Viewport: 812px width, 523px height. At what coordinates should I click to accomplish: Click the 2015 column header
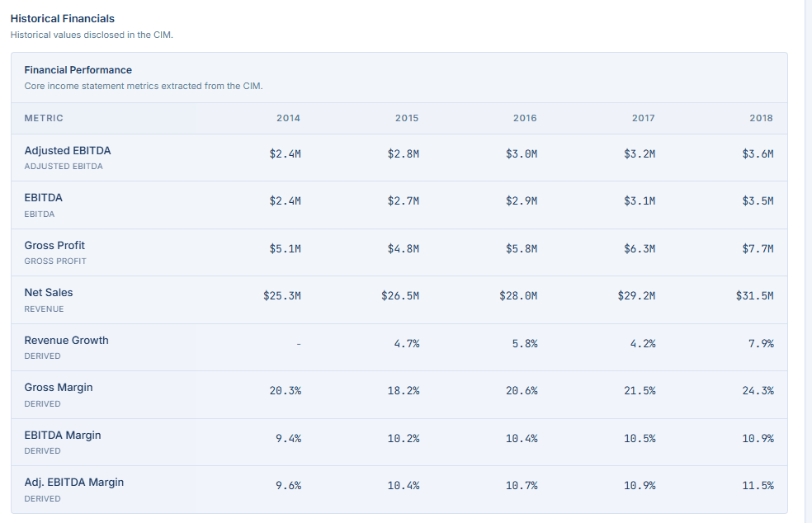coord(407,118)
